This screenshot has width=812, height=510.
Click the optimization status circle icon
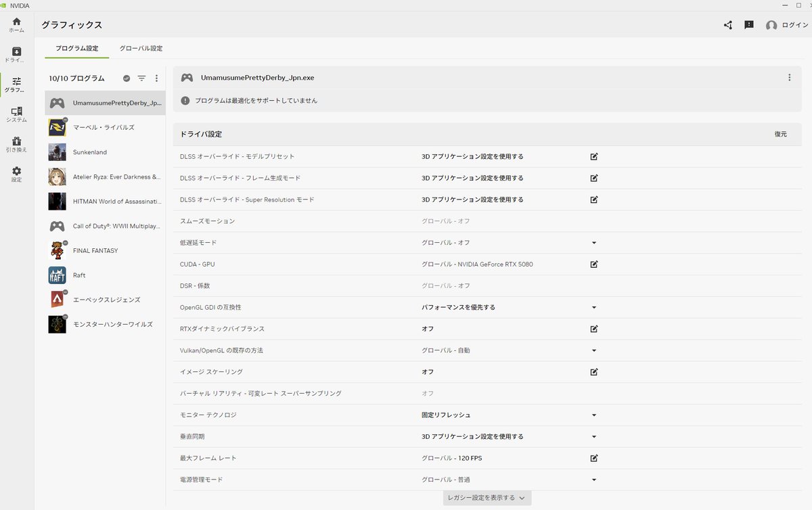[126, 78]
